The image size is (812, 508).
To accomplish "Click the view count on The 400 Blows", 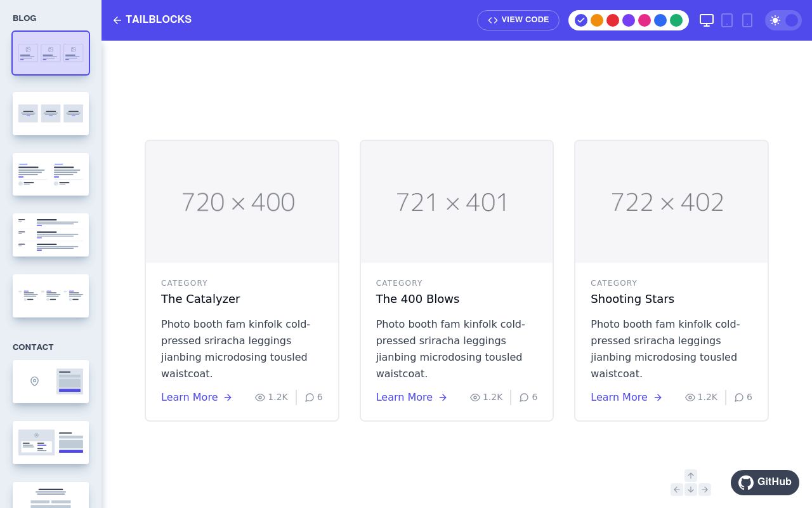I will (x=487, y=398).
